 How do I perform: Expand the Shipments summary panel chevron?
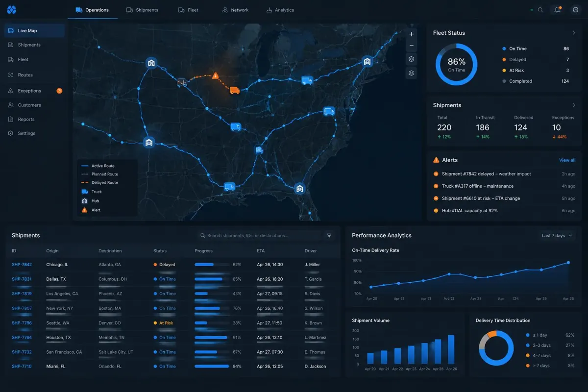pyautogui.click(x=574, y=105)
